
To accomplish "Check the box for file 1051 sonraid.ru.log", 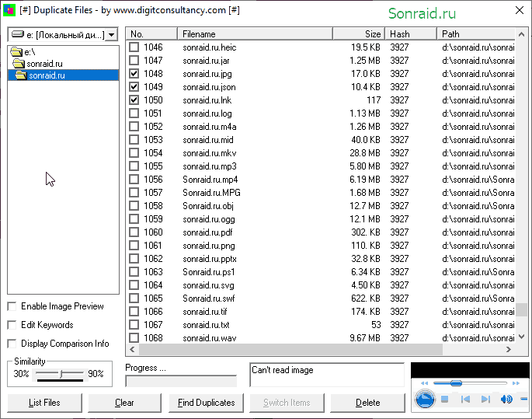I will pos(134,113).
